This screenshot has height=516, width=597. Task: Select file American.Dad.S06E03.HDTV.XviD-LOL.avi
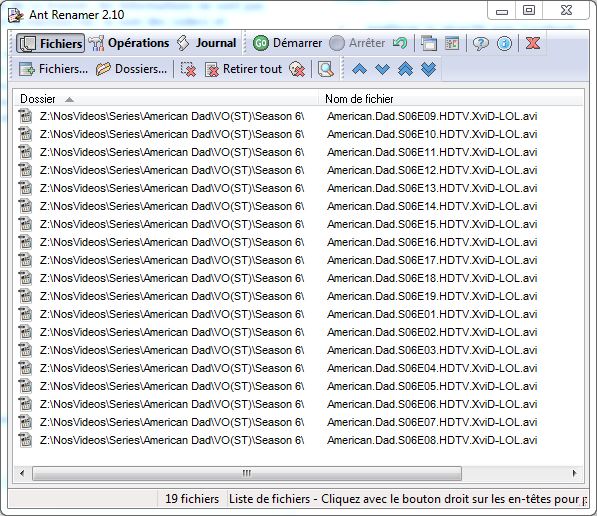[432, 350]
